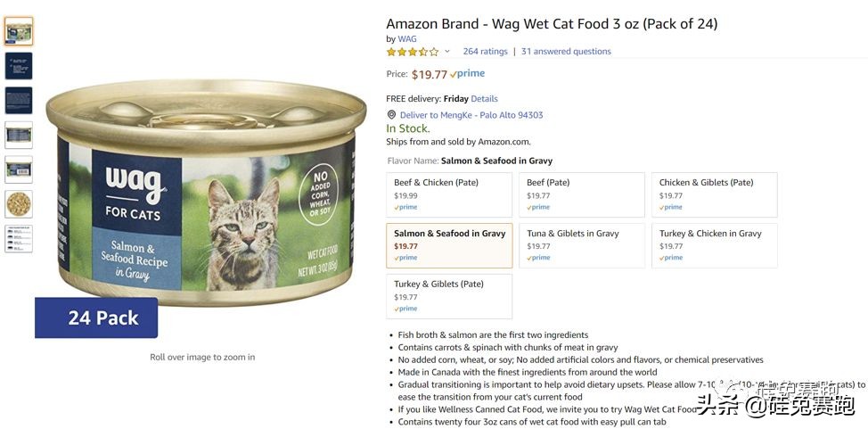Open the free delivery Details link

484,99
